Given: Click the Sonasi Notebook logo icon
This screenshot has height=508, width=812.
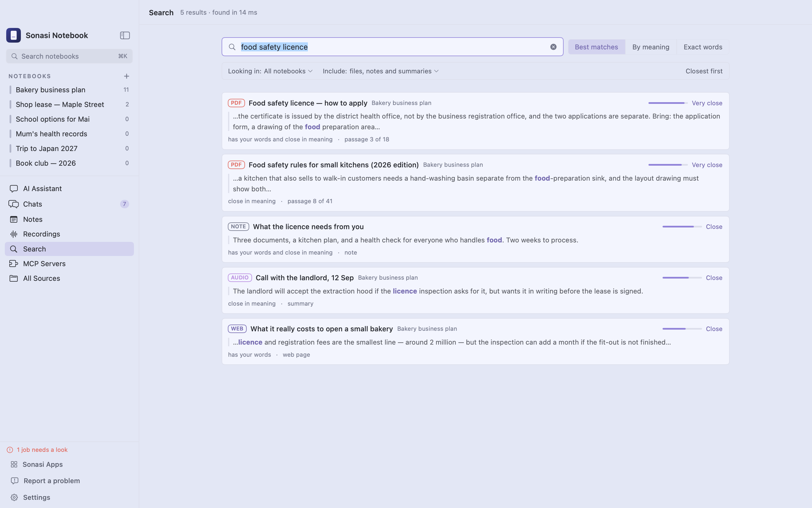Looking at the screenshot, I should coord(14,35).
